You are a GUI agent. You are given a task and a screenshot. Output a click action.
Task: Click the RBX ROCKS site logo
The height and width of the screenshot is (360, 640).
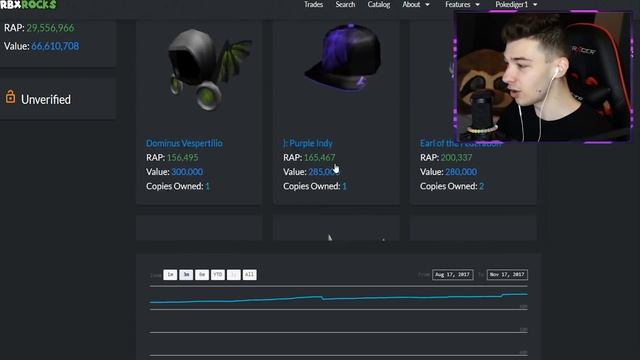pos(28,4)
